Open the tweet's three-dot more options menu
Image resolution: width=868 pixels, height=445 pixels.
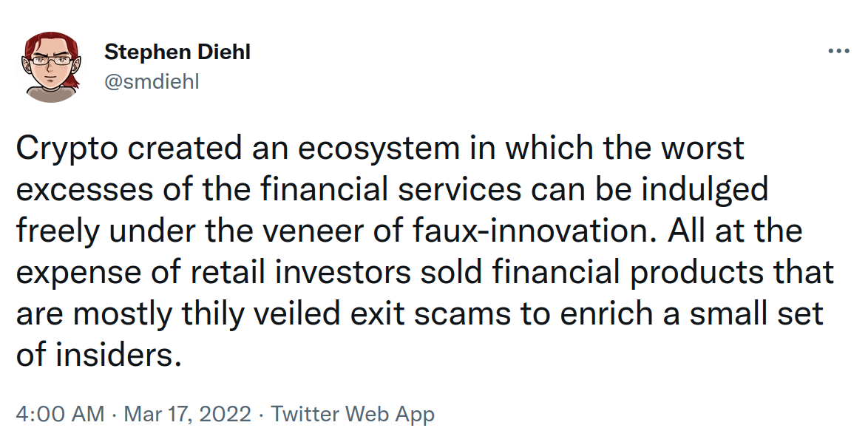coord(838,52)
